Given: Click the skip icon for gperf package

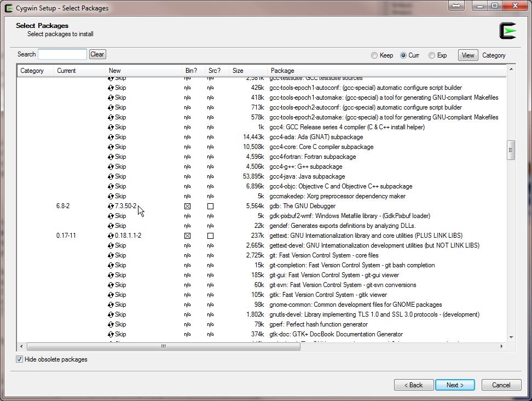Looking at the screenshot, I should [111, 324].
